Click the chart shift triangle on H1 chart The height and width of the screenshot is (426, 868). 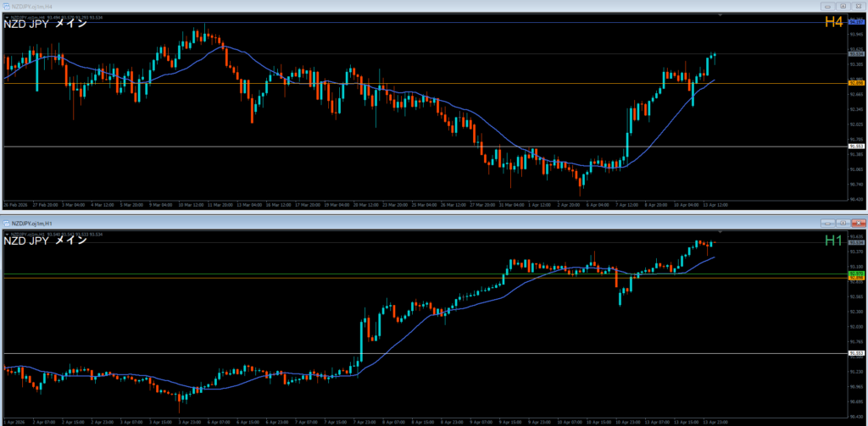(x=720, y=231)
